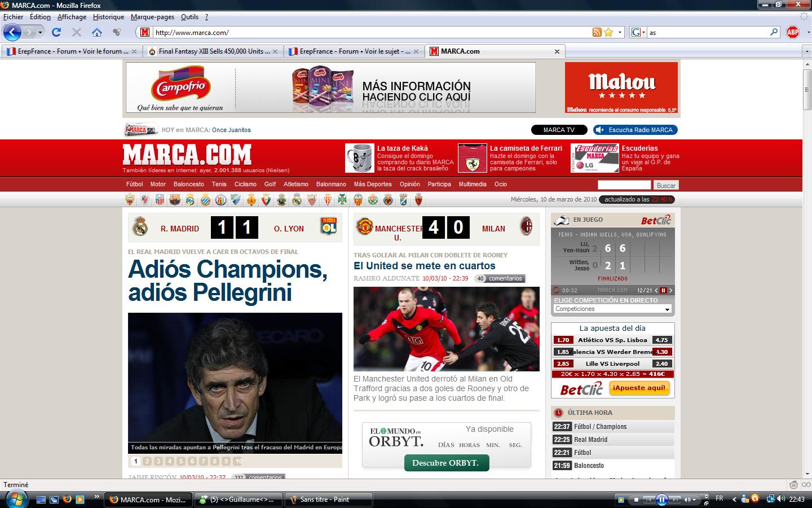Go to previous match in live ticker

[x=656, y=290]
